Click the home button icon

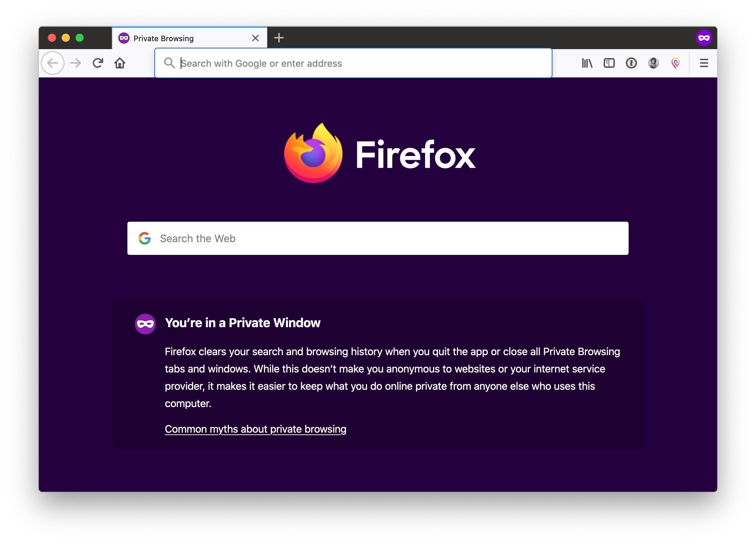pos(118,63)
